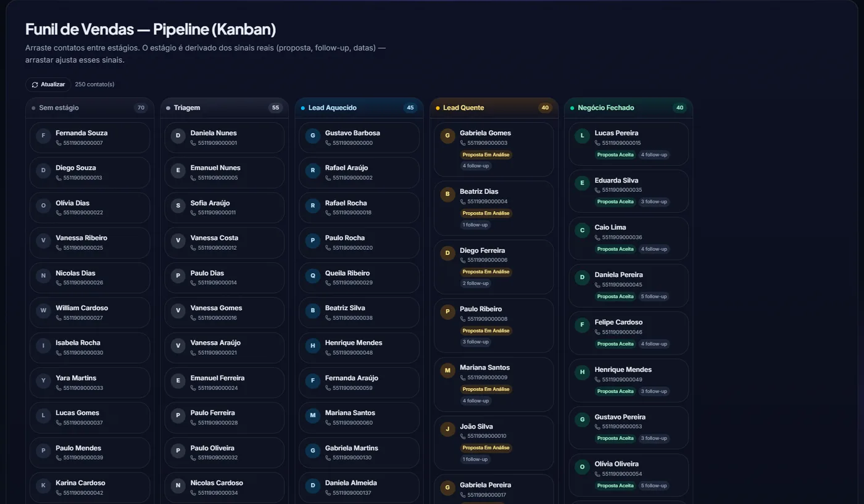Click the W avatar on William Cardoso's card

coord(43,311)
